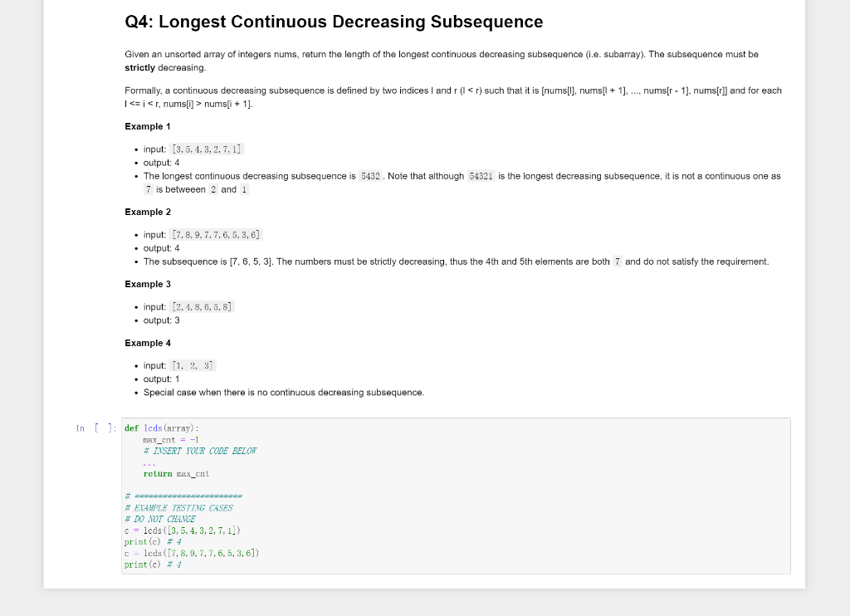The width and height of the screenshot is (850, 616).
Task: Select the inline code snippet 5432
Action: [x=369, y=175]
